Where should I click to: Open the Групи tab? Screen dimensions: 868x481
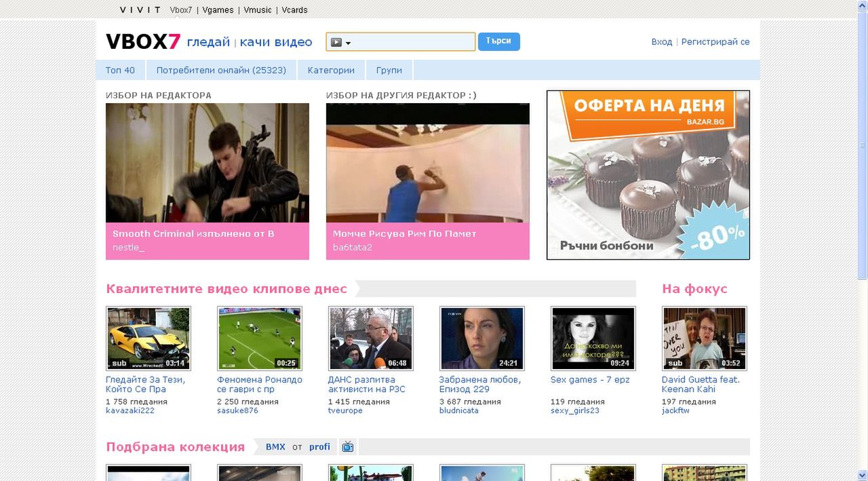click(x=389, y=70)
